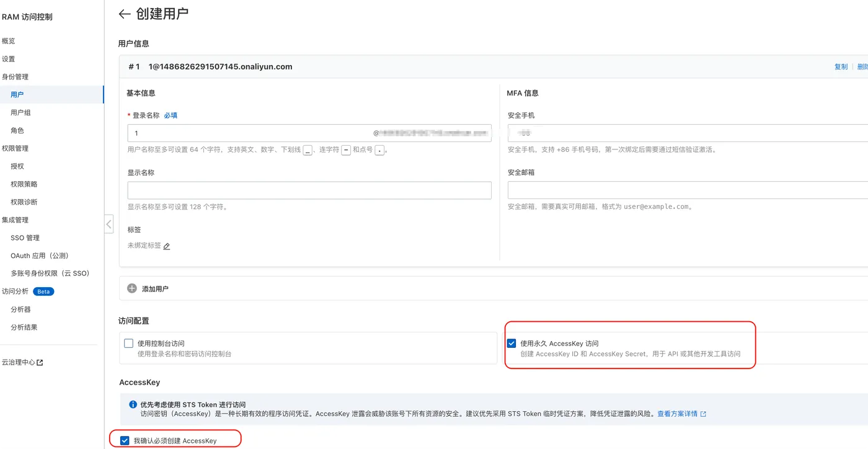Screen dimensions: 868x449
Task: Open SSO 管理
Action: [x=25, y=238]
